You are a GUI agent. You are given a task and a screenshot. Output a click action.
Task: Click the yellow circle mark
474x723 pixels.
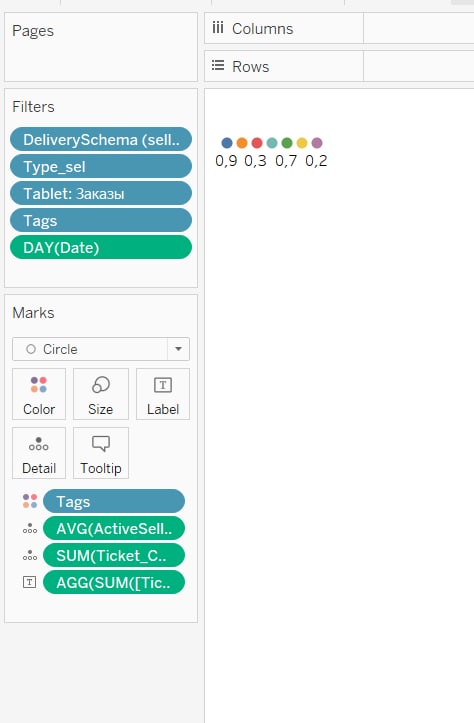click(302, 143)
